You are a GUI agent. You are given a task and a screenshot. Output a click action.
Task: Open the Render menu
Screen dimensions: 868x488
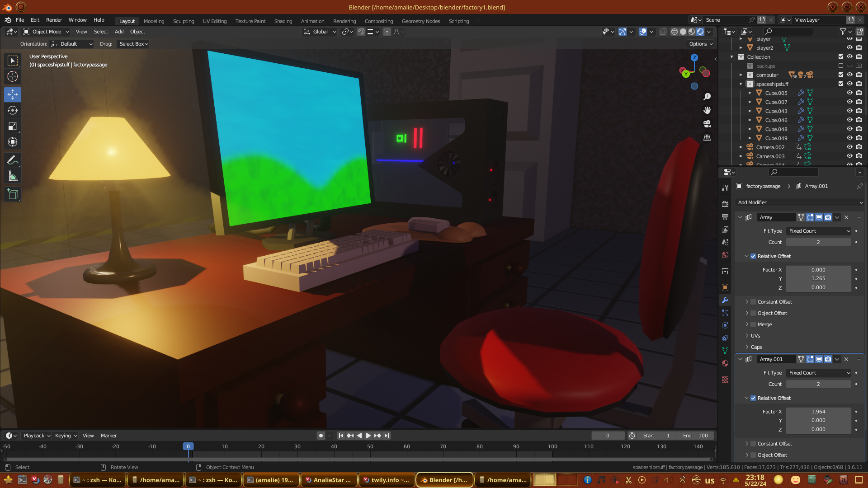click(x=54, y=20)
